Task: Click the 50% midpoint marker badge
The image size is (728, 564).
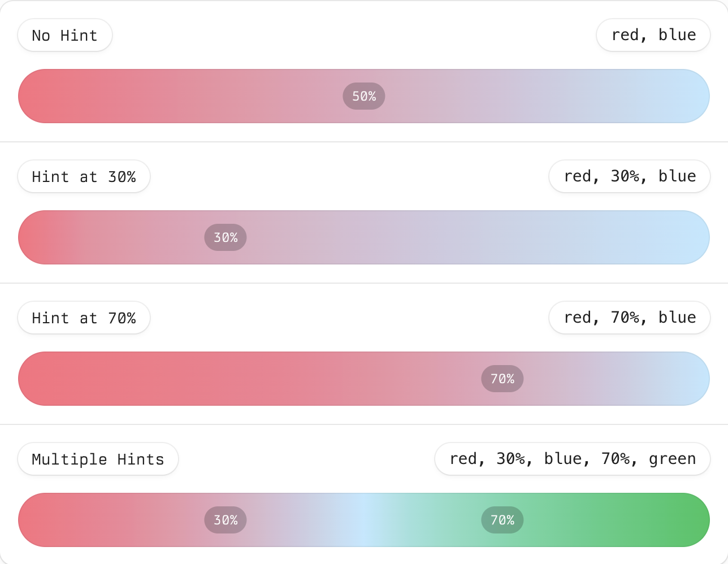Action: pos(364,96)
